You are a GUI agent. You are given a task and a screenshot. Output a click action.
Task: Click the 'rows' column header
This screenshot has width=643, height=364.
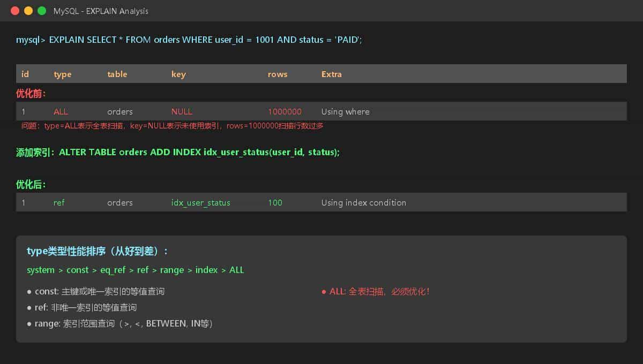pos(278,74)
